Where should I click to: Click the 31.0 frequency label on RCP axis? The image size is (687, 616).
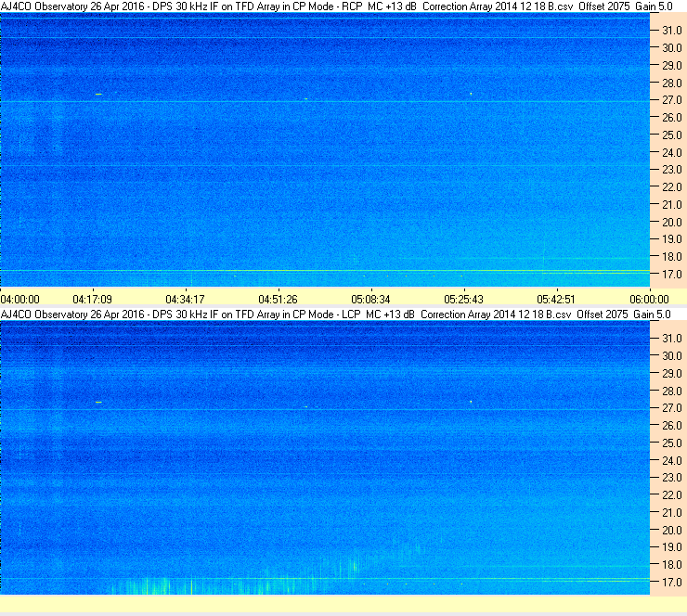point(672,31)
